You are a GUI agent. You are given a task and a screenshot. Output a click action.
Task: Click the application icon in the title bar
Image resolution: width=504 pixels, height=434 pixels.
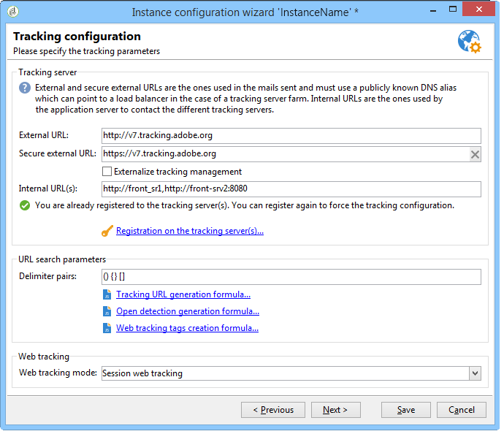pyautogui.click(x=13, y=12)
